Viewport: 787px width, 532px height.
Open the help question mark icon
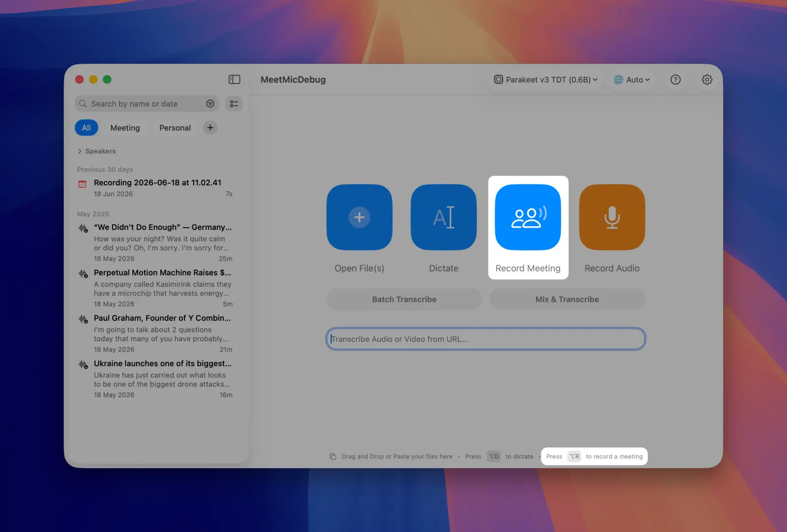coord(675,80)
